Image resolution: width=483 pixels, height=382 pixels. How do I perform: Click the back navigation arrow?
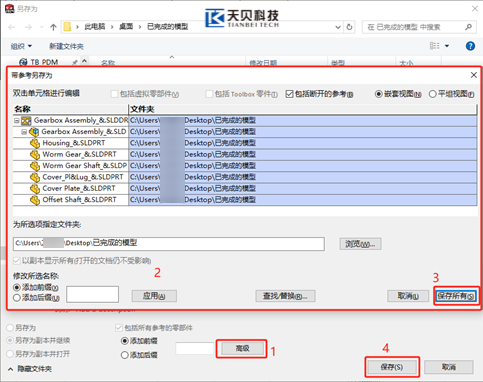click(x=12, y=27)
